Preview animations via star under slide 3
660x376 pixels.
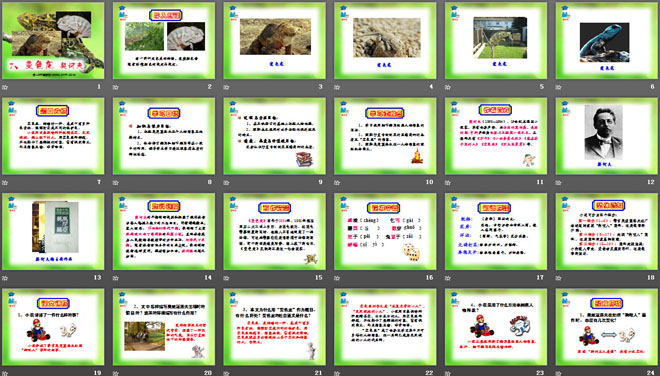point(226,87)
